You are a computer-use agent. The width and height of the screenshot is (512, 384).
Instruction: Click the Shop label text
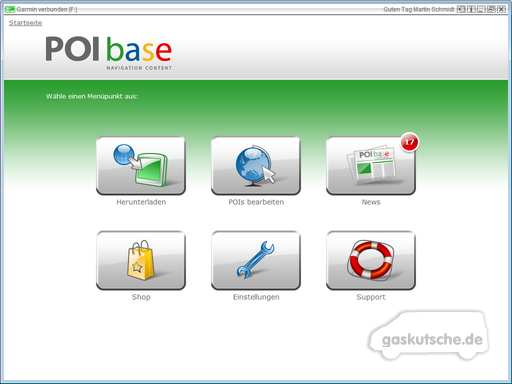(141, 297)
